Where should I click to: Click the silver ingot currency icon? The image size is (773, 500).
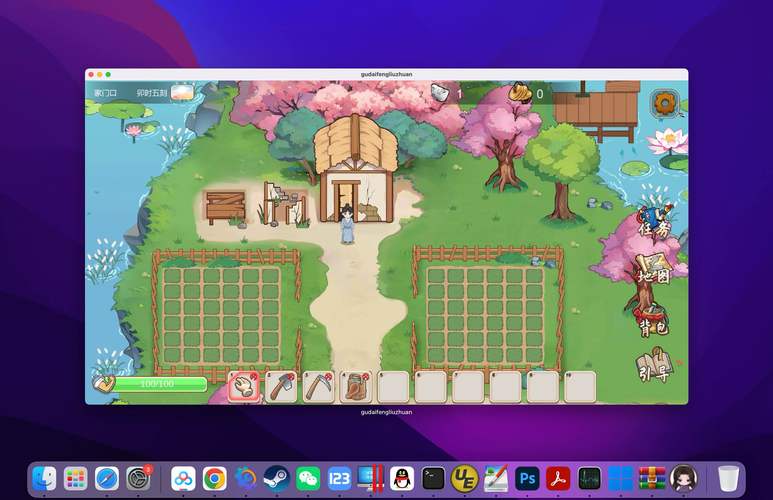(x=440, y=93)
